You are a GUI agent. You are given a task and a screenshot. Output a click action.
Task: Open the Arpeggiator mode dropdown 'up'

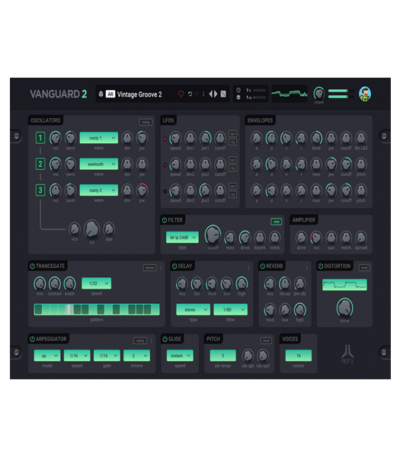[x=47, y=356]
